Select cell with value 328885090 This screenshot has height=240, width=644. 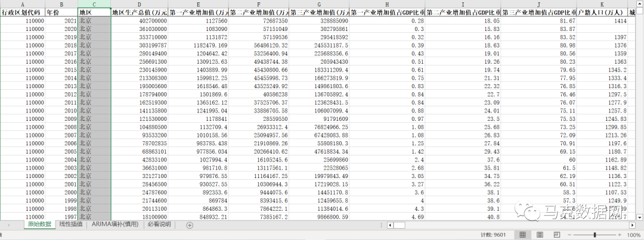tap(319, 20)
